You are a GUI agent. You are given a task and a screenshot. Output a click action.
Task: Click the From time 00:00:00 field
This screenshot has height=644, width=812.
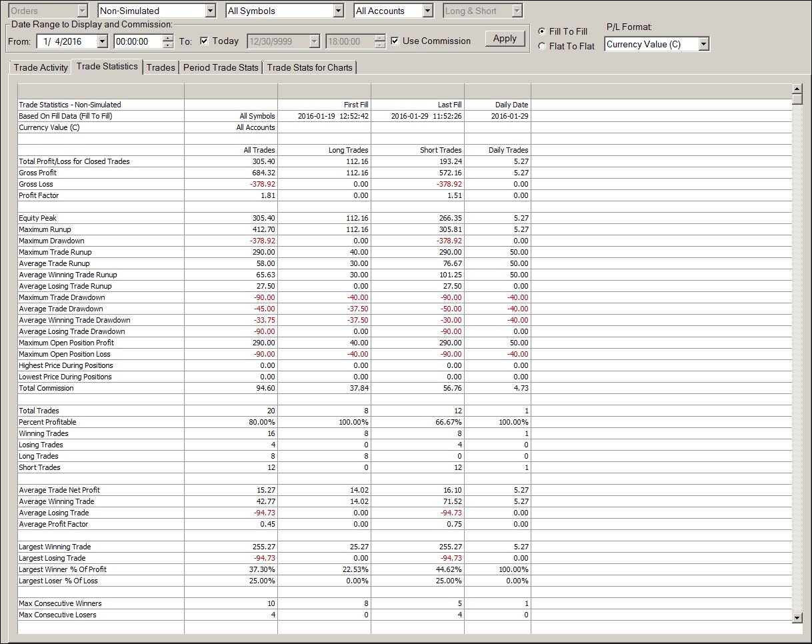click(x=138, y=41)
